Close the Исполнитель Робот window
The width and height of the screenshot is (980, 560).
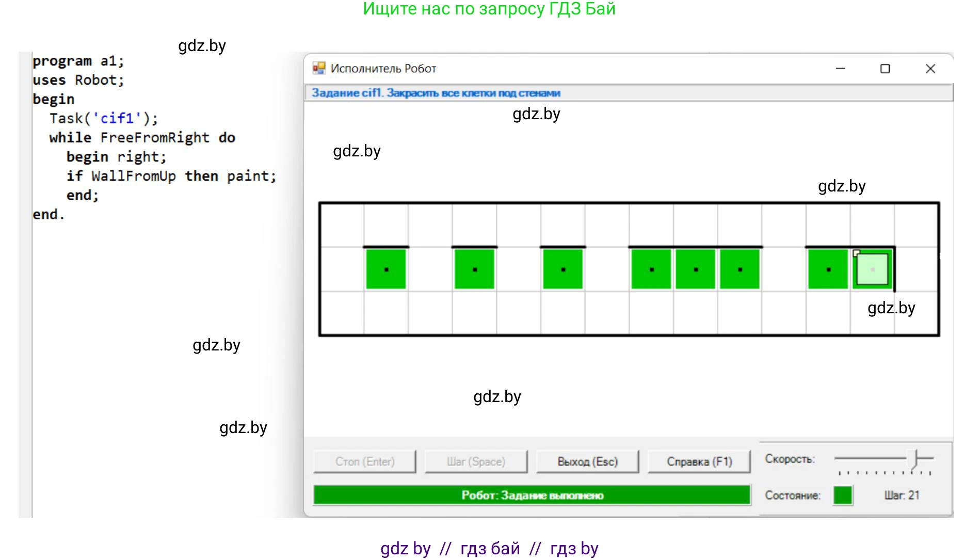[930, 69]
